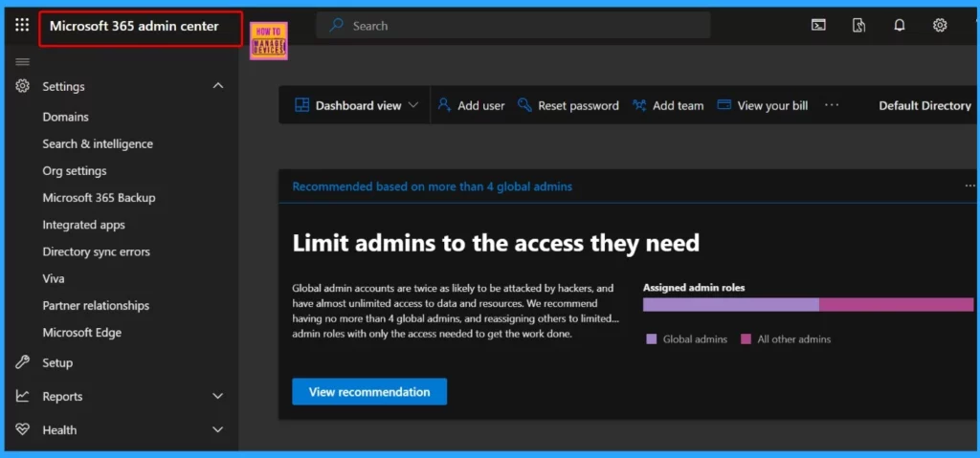Click the Limit admins to access heading

pyautogui.click(x=496, y=243)
